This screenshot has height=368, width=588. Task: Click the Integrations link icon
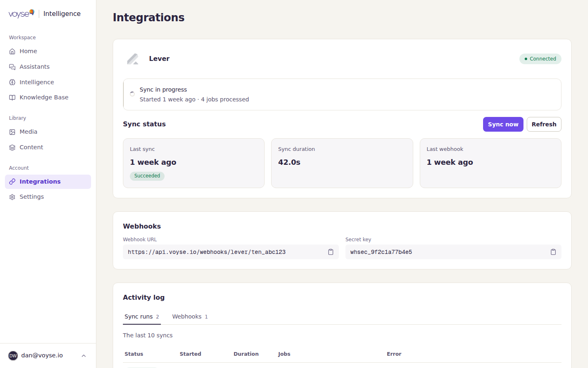click(12, 182)
